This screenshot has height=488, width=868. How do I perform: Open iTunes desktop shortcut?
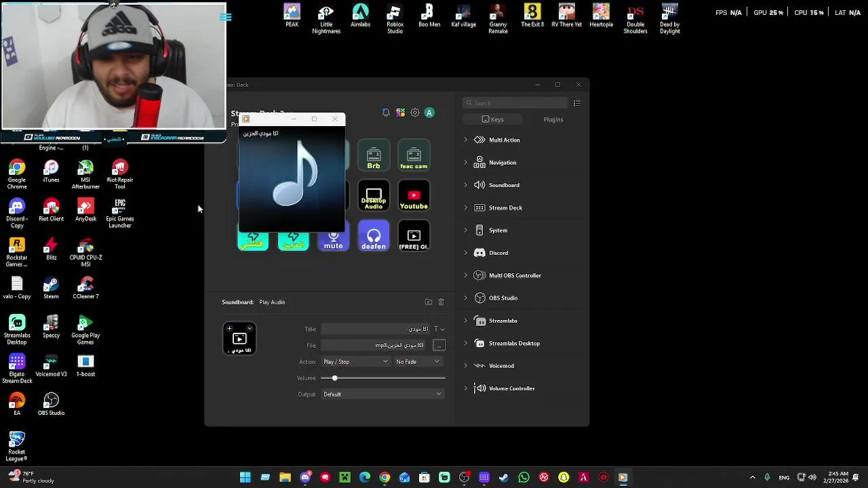[x=51, y=171]
